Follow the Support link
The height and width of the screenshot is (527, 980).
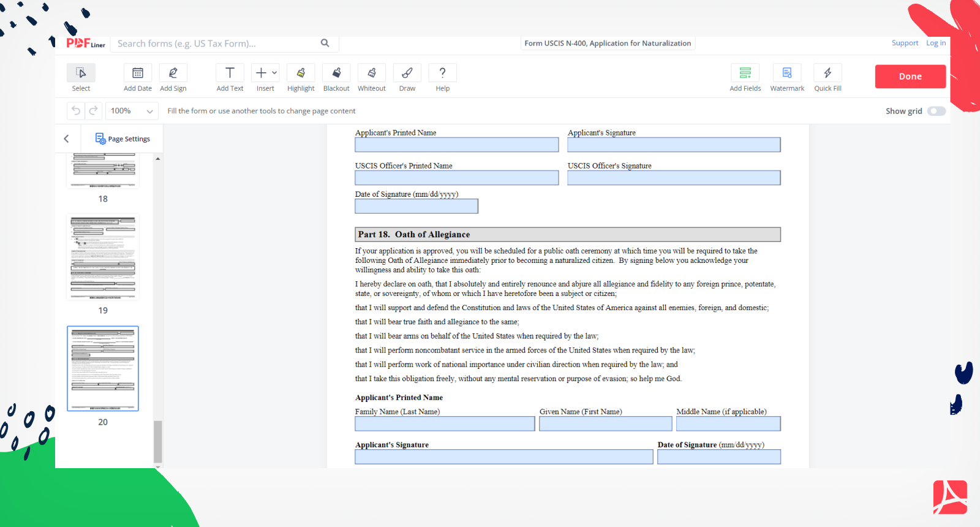click(905, 43)
